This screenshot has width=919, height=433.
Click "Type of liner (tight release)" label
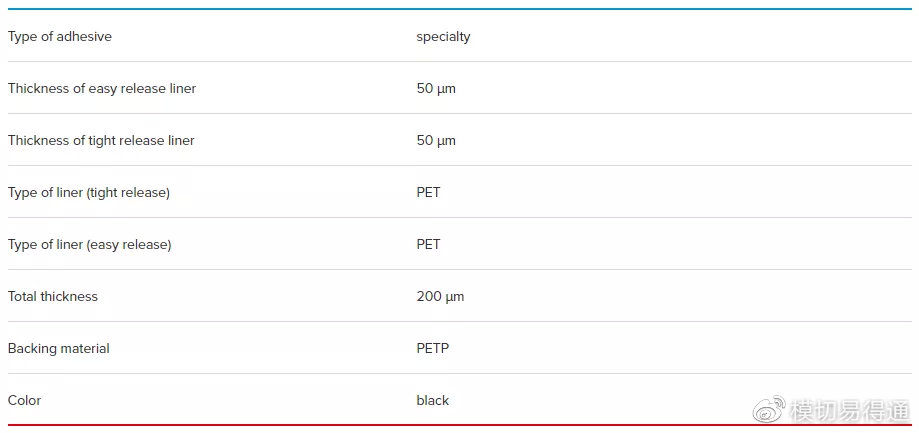(x=89, y=193)
